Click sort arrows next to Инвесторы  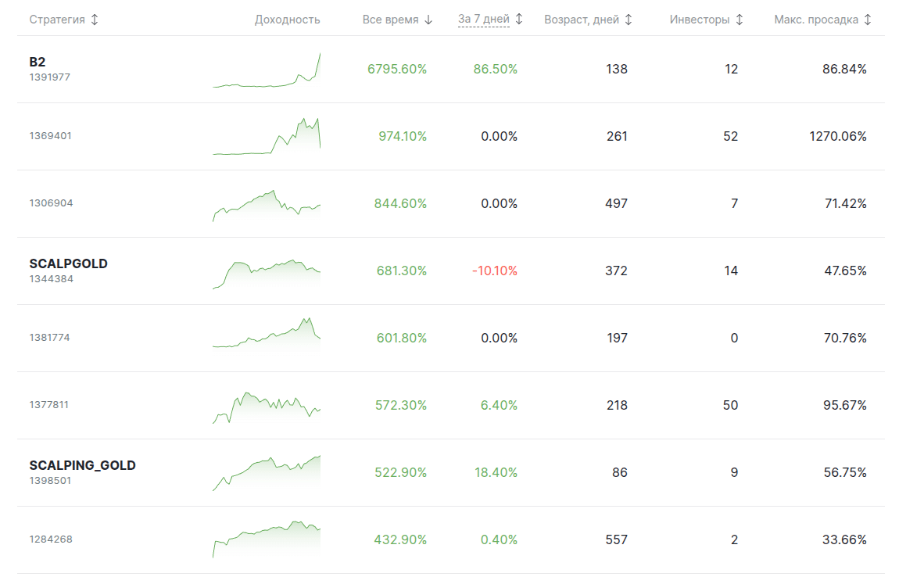(x=740, y=20)
